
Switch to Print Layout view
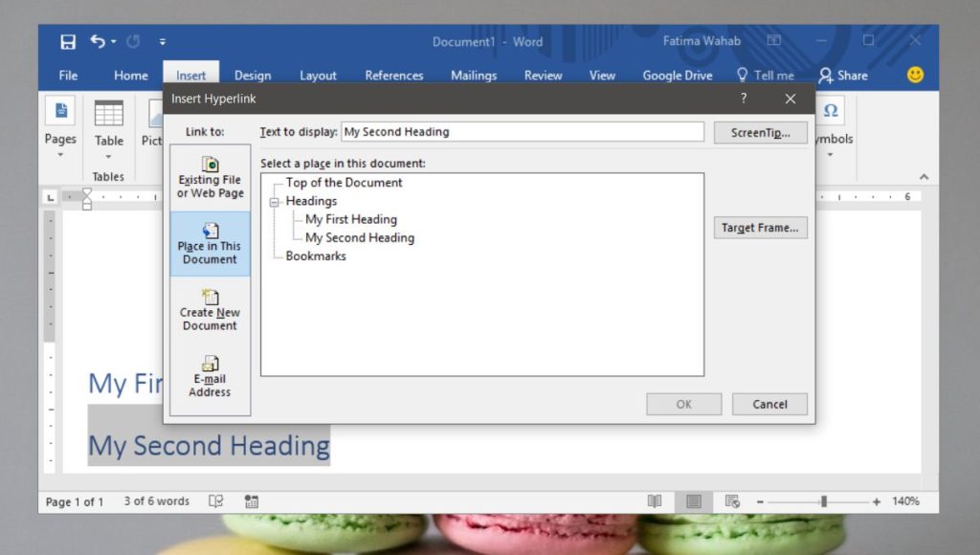692,500
